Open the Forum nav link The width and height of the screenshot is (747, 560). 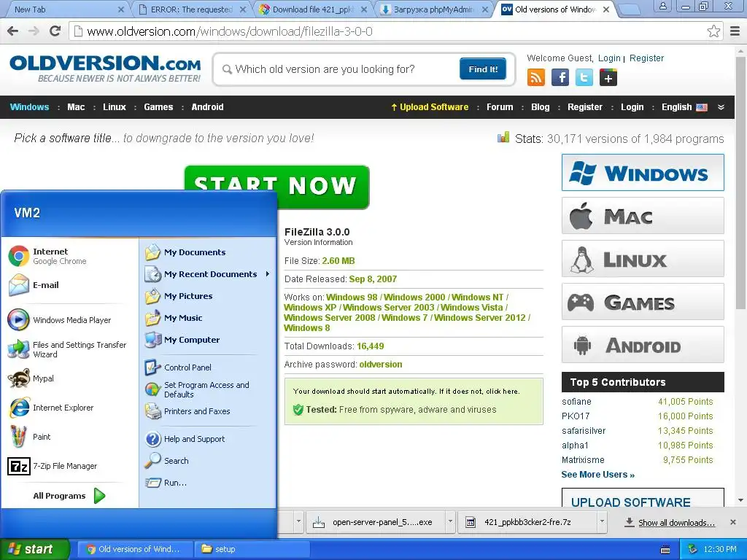click(500, 107)
